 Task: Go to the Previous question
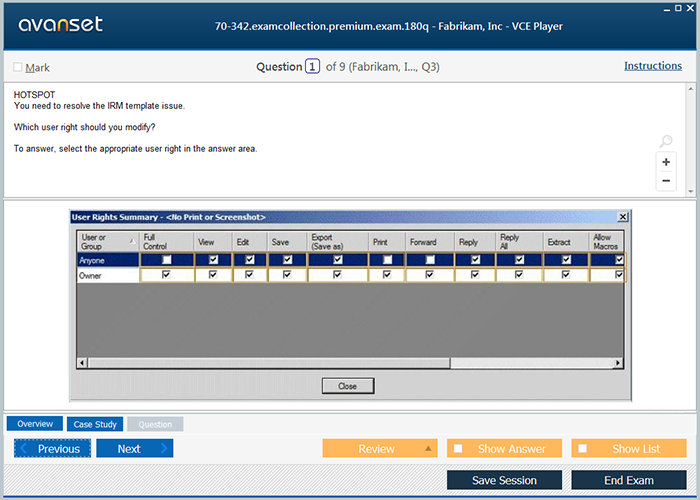[x=52, y=448]
